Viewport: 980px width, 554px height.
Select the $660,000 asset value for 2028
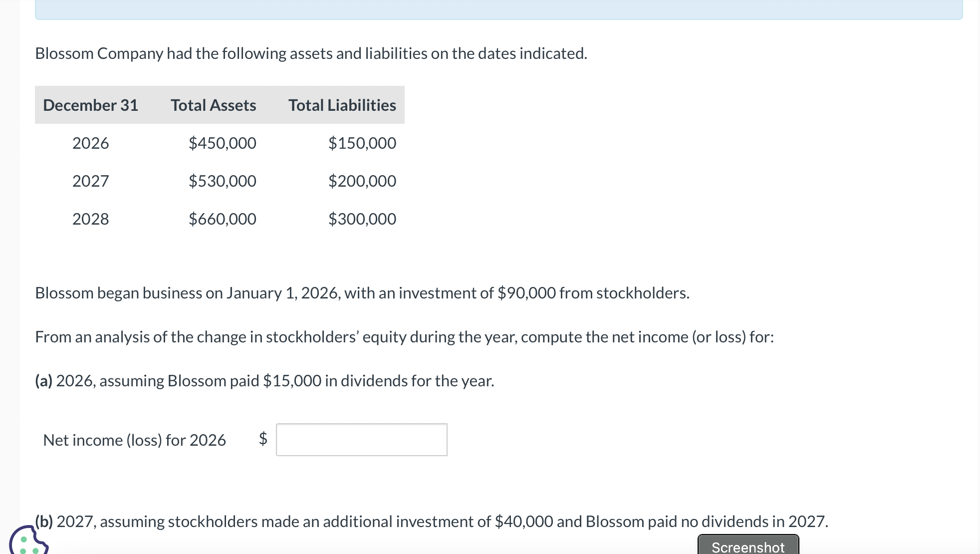(x=223, y=219)
